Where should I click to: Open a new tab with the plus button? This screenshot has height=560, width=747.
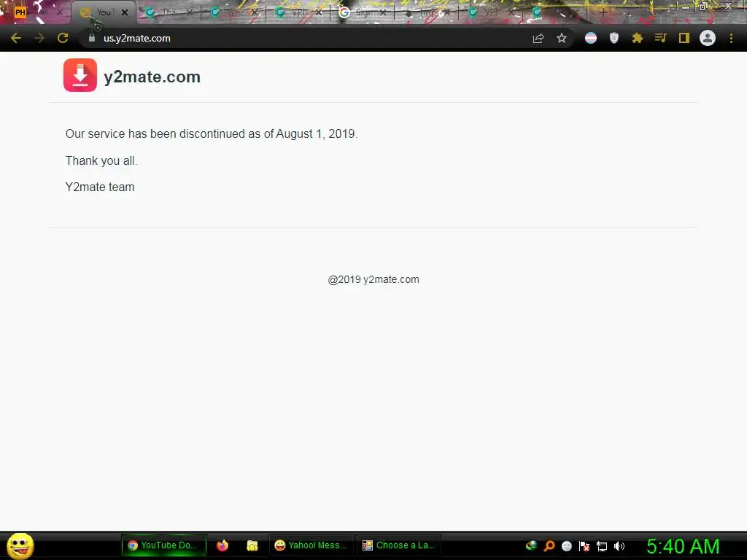click(603, 12)
